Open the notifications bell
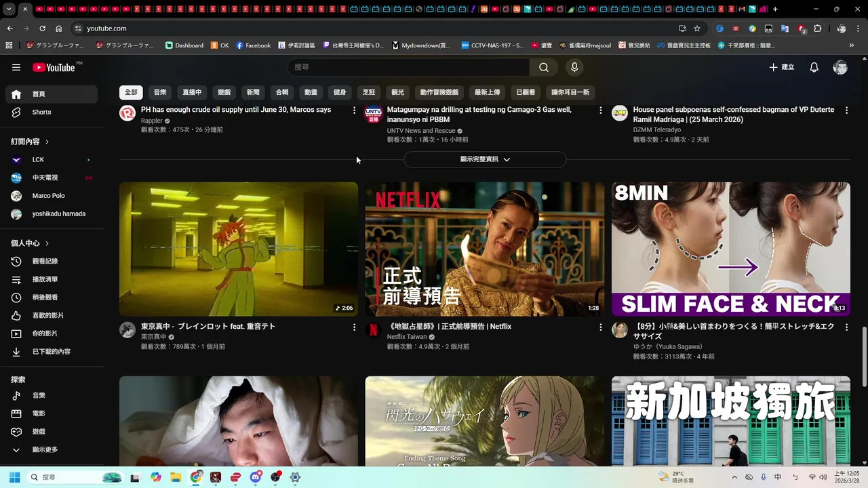Viewport: 868px width, 488px height. 814,67
